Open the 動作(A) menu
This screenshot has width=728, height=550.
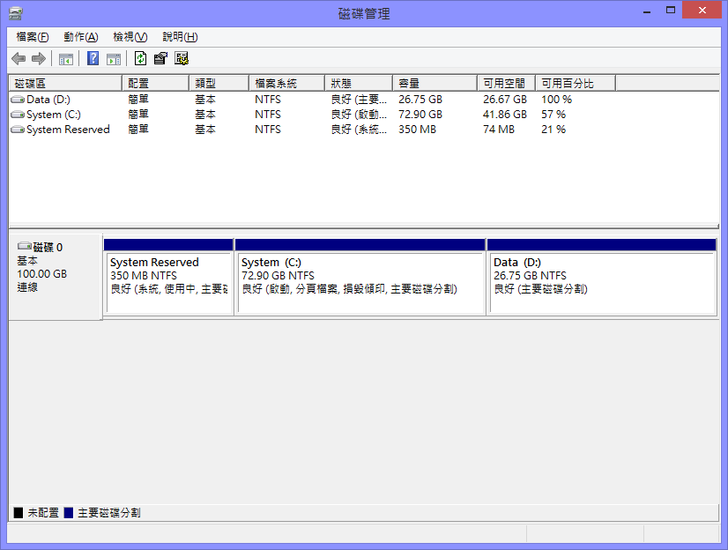click(x=81, y=37)
